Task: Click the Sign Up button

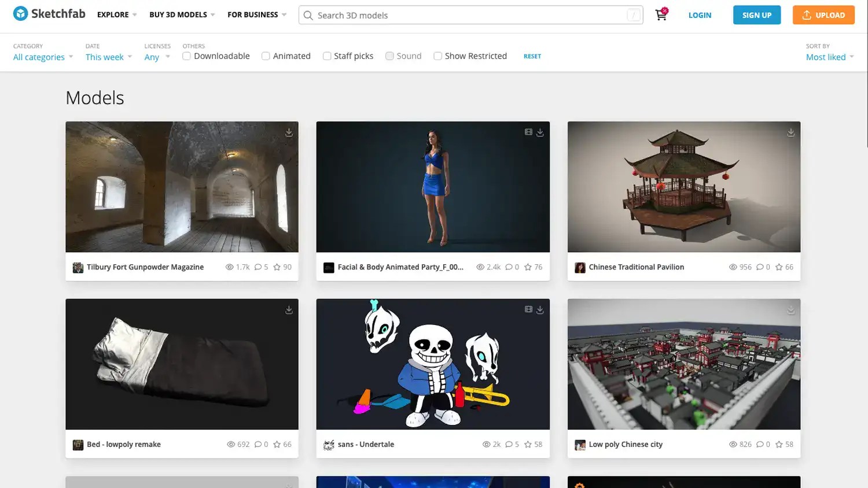Action: tap(757, 15)
